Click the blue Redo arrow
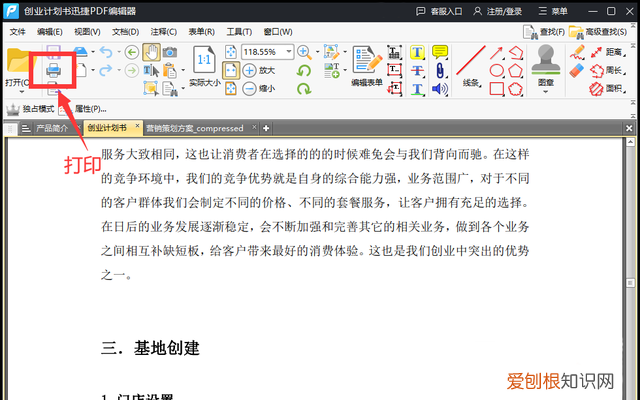640x400 pixels. click(x=106, y=70)
